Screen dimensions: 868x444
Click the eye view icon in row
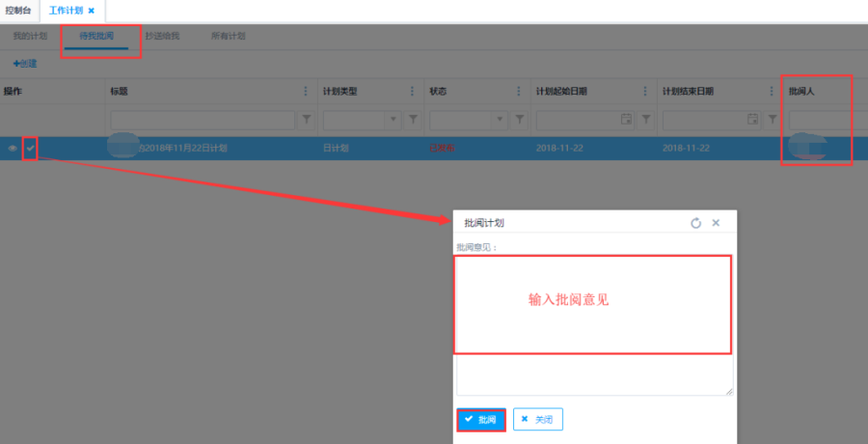13,149
